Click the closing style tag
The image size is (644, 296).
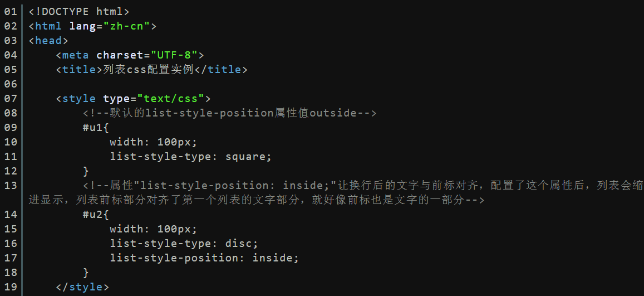point(82,287)
